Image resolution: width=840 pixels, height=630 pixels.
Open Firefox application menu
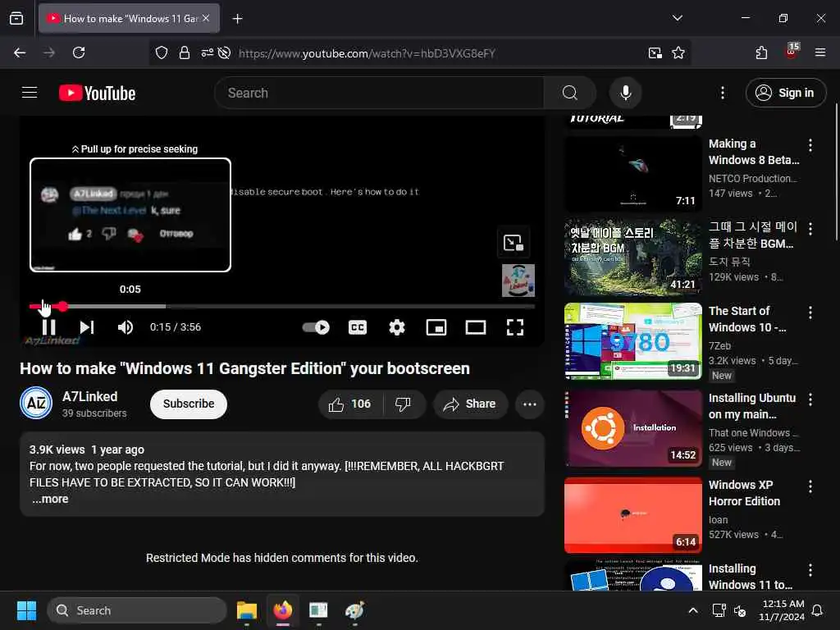pyautogui.click(x=819, y=52)
